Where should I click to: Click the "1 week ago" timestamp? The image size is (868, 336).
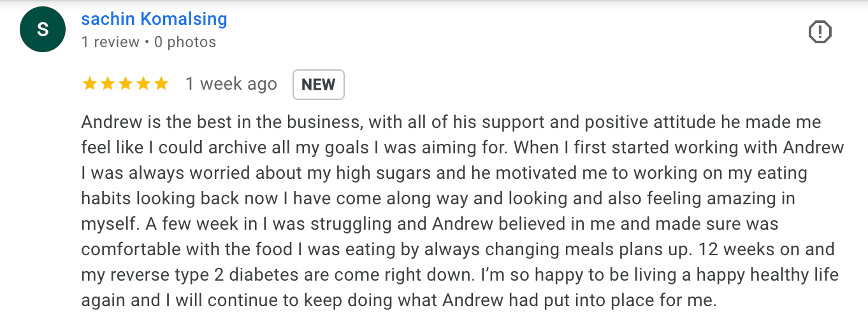coord(231,84)
